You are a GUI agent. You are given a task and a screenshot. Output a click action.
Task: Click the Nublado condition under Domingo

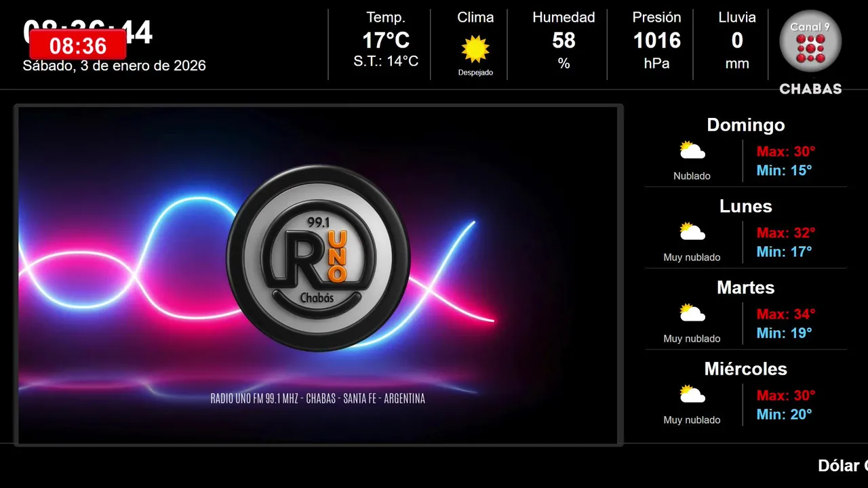pyautogui.click(x=692, y=176)
